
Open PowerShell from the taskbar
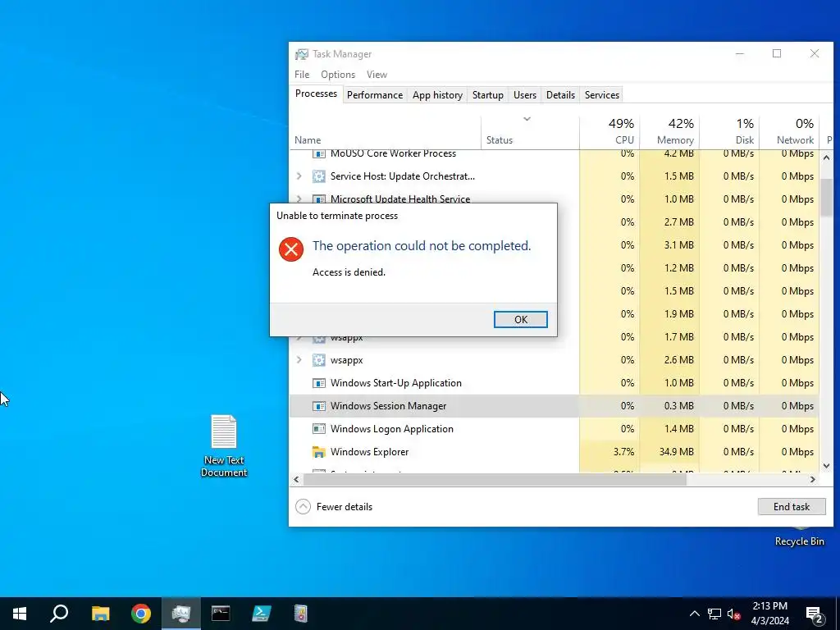262,614
